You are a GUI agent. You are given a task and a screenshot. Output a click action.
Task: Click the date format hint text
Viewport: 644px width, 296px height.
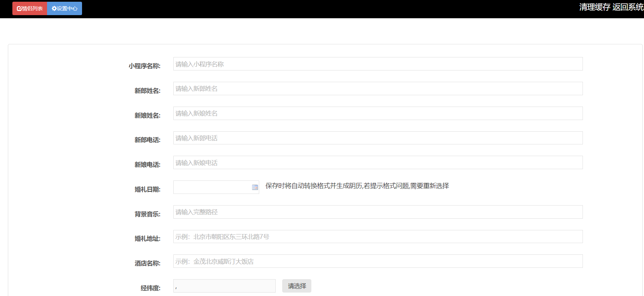(x=357, y=186)
